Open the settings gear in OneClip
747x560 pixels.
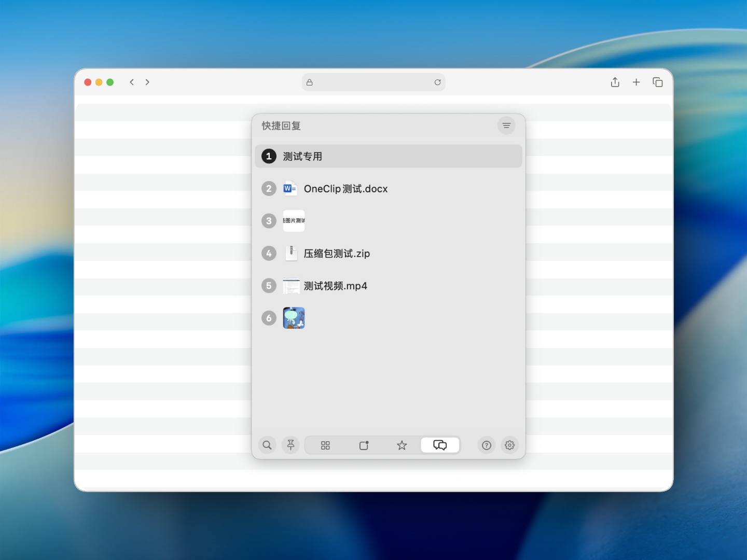[510, 445]
